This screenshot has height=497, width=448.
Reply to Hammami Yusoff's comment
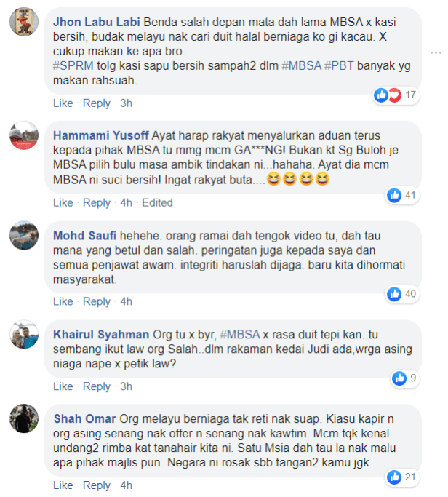97,202
